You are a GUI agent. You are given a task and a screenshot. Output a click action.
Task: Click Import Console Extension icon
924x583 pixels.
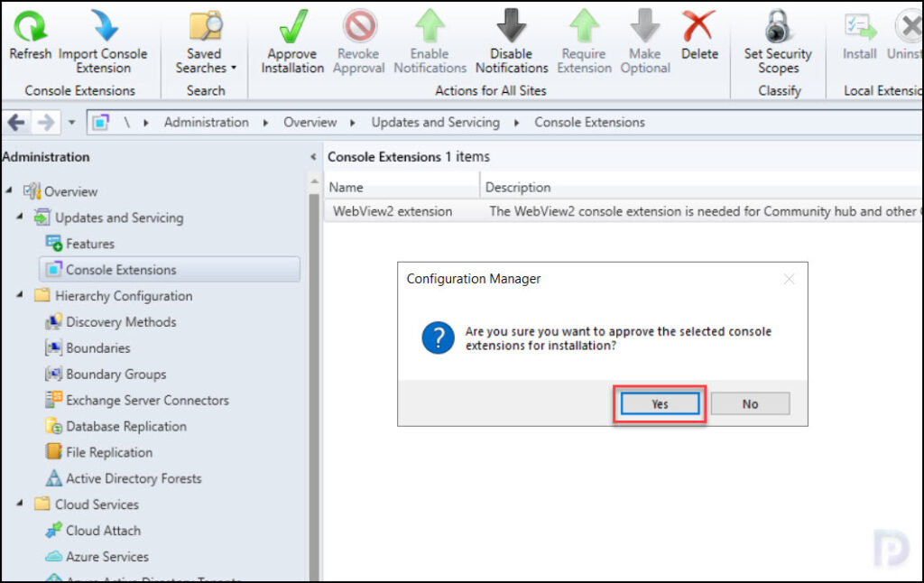tap(104, 26)
